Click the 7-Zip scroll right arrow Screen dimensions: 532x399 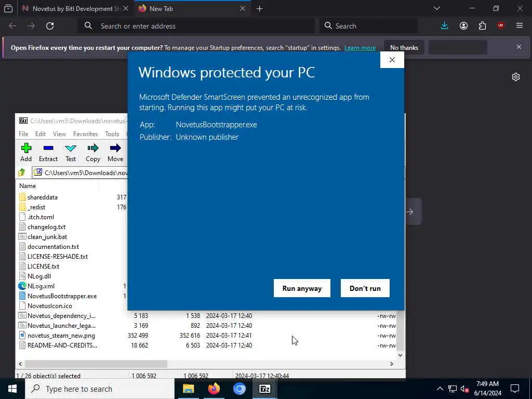coord(392,364)
